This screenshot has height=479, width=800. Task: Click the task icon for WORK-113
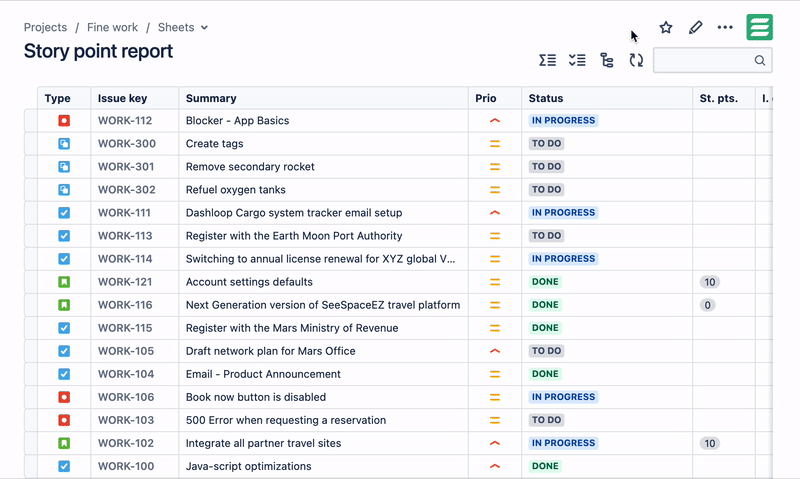click(64, 236)
